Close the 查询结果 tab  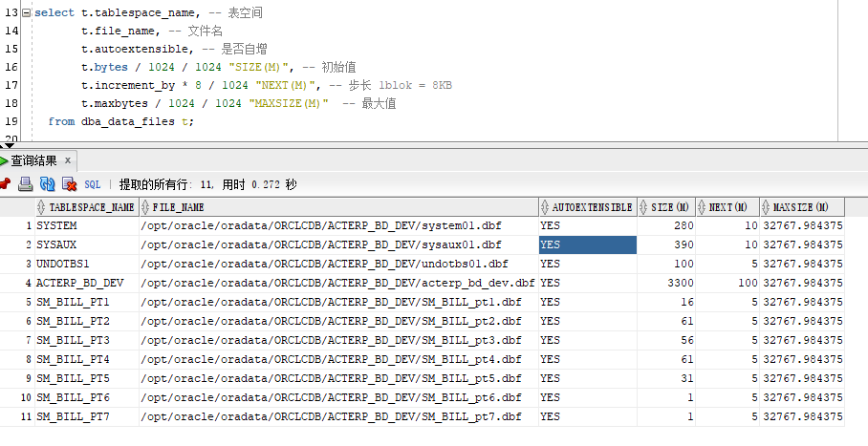[67, 160]
